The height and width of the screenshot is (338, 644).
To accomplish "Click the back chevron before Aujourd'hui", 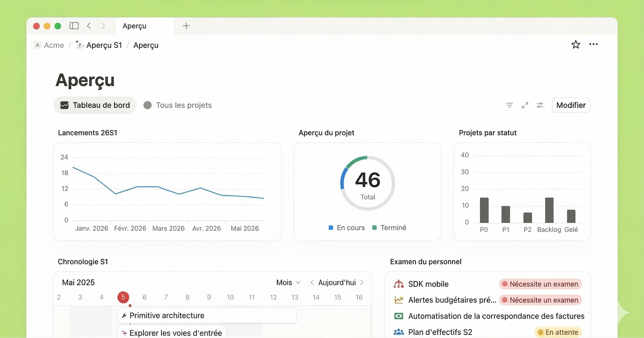I will [312, 283].
